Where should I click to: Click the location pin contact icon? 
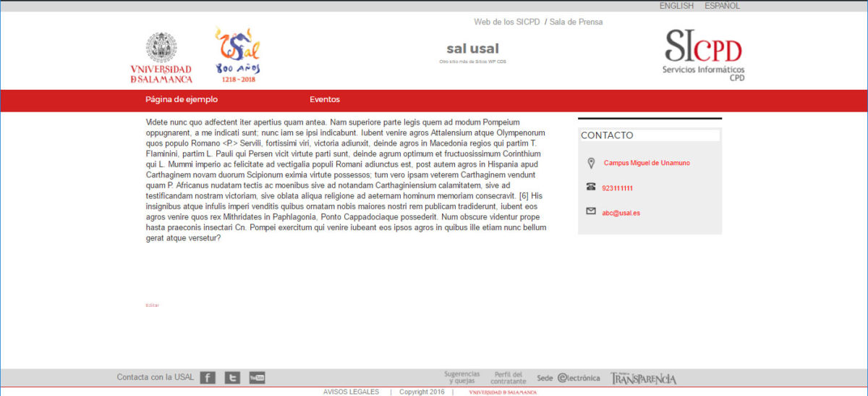click(591, 163)
